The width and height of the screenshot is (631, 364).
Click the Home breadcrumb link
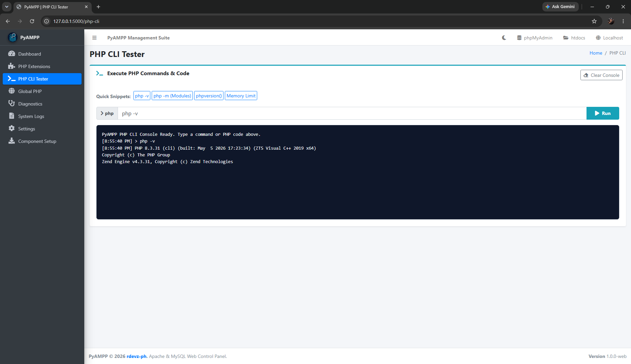[596, 53]
